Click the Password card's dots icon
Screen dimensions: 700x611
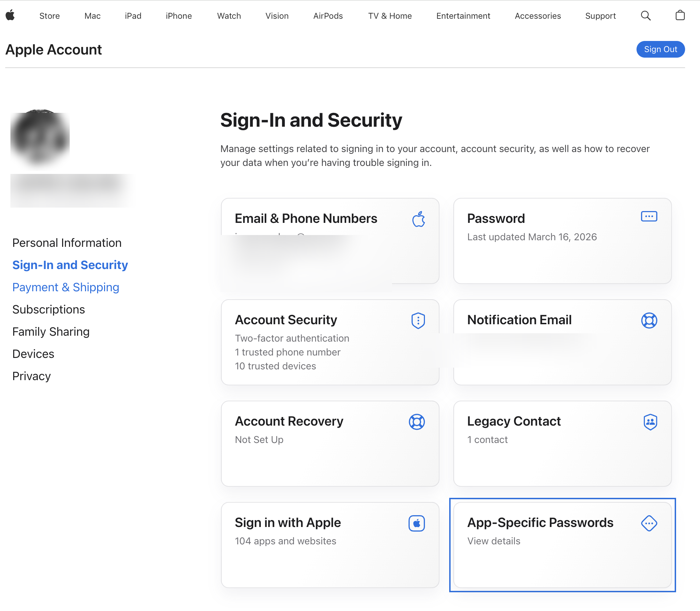coord(649,216)
